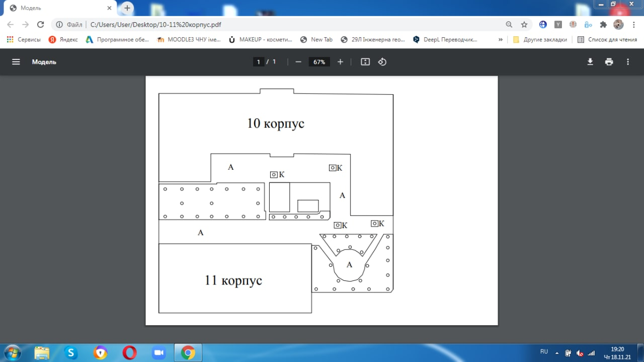The height and width of the screenshot is (362, 644).
Task: Open the Chrome main menu
Action: pos(633,24)
